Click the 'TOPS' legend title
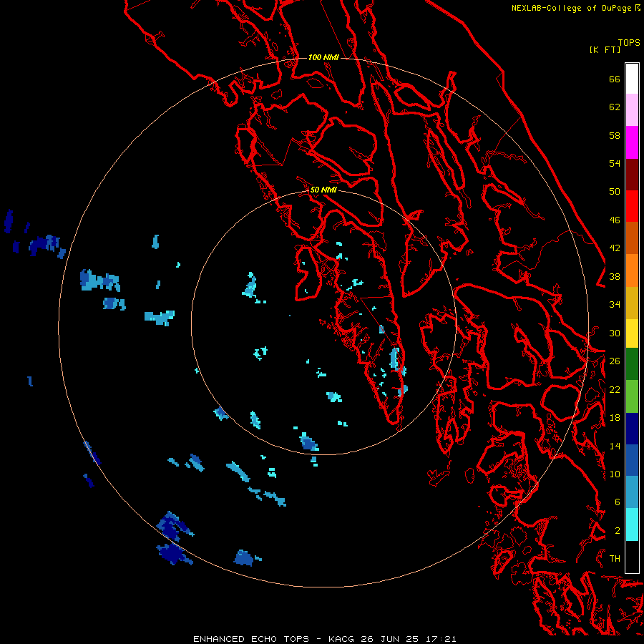Image resolution: width=644 pixels, height=644 pixels. (x=629, y=42)
